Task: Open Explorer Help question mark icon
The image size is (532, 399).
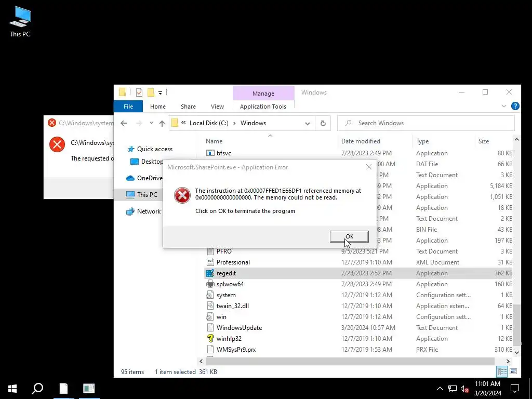Action: [x=515, y=106]
